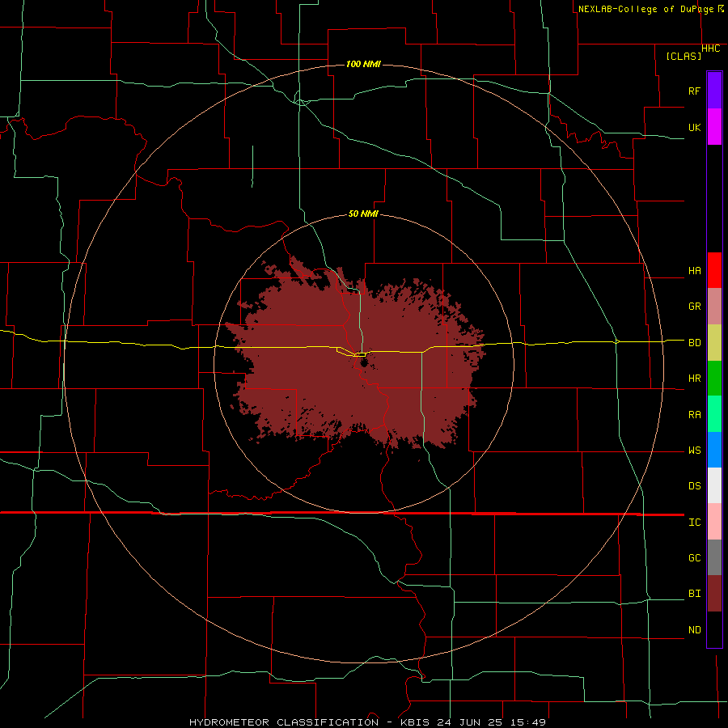The height and width of the screenshot is (728, 728).
Task: Click the 'UK' legend label
Action: [694, 127]
